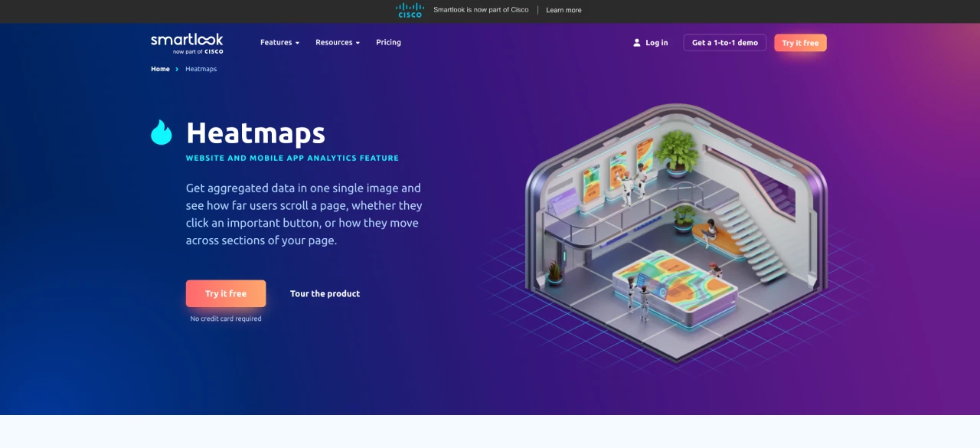
Task: Click the flame icon next to Heatmaps
Action: click(x=162, y=132)
